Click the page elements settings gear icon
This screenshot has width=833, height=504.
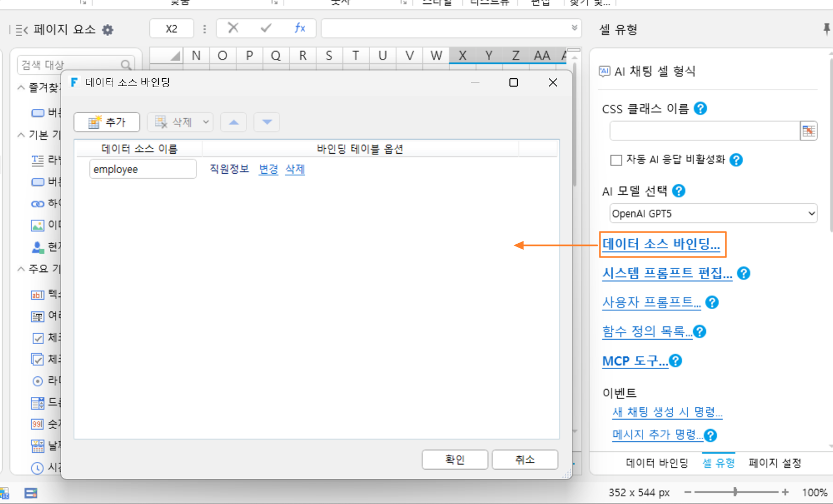pyautogui.click(x=108, y=30)
